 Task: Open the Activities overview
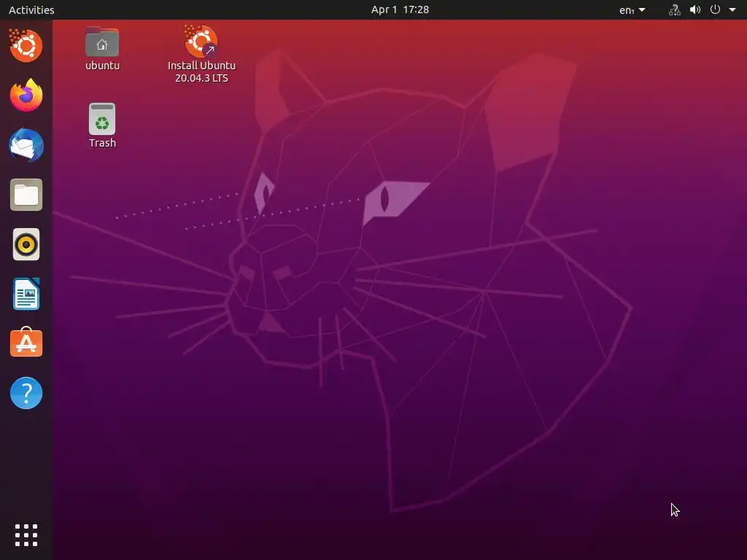tap(31, 9)
